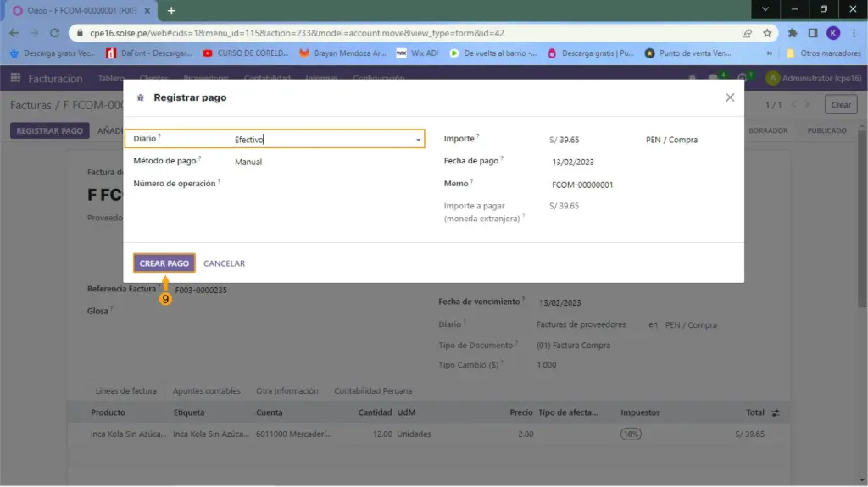The height and width of the screenshot is (487, 868).
Task: Click the share icon in address bar
Action: coord(747,33)
